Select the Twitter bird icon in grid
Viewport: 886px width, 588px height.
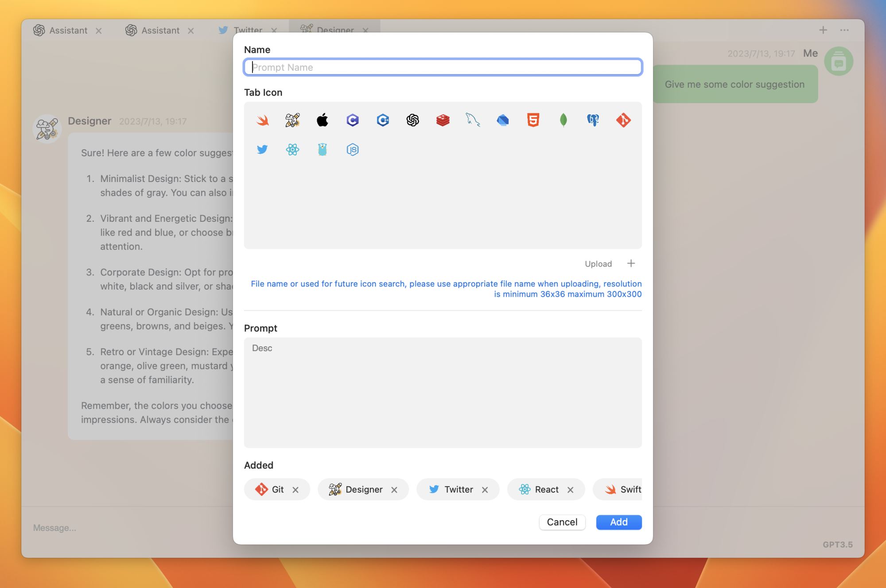pyautogui.click(x=262, y=150)
